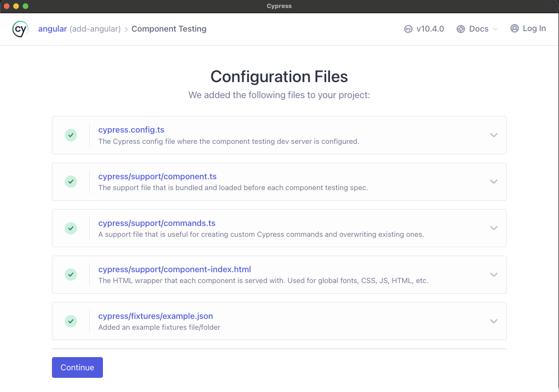559x392 pixels.
Task: Click the globe icon next to Docs
Action: point(460,29)
